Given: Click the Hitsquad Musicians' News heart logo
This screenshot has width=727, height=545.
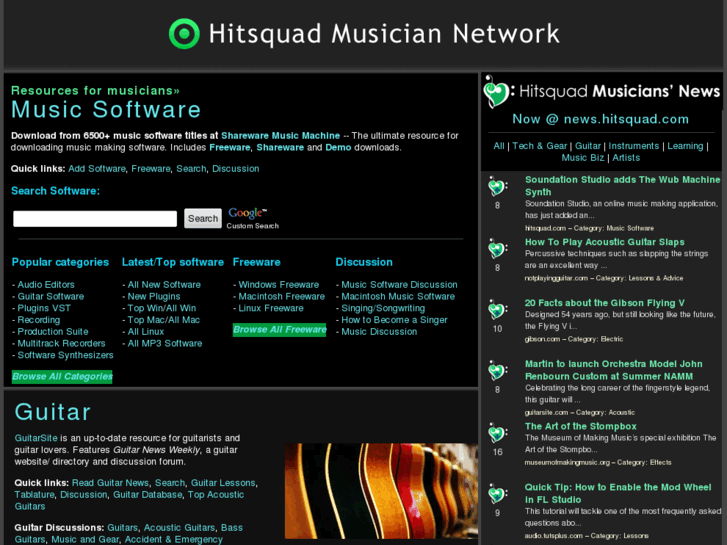Looking at the screenshot, I should (x=498, y=91).
